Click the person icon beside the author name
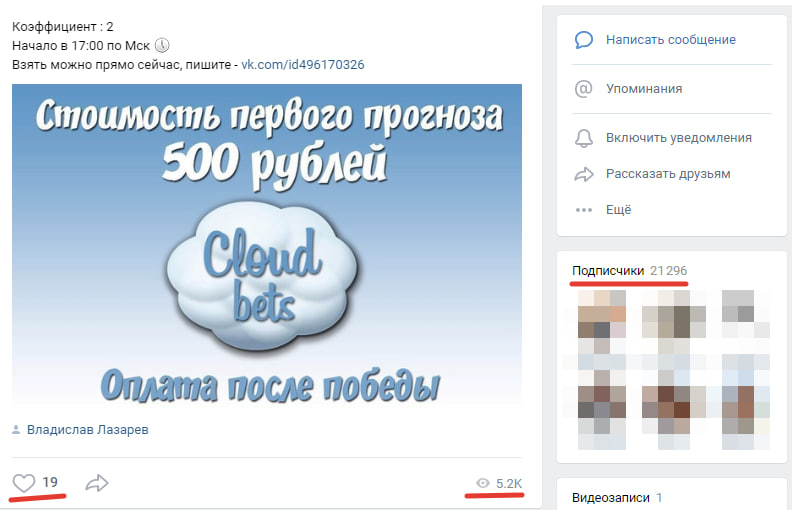The width and height of the screenshot is (792, 513). [x=16, y=430]
